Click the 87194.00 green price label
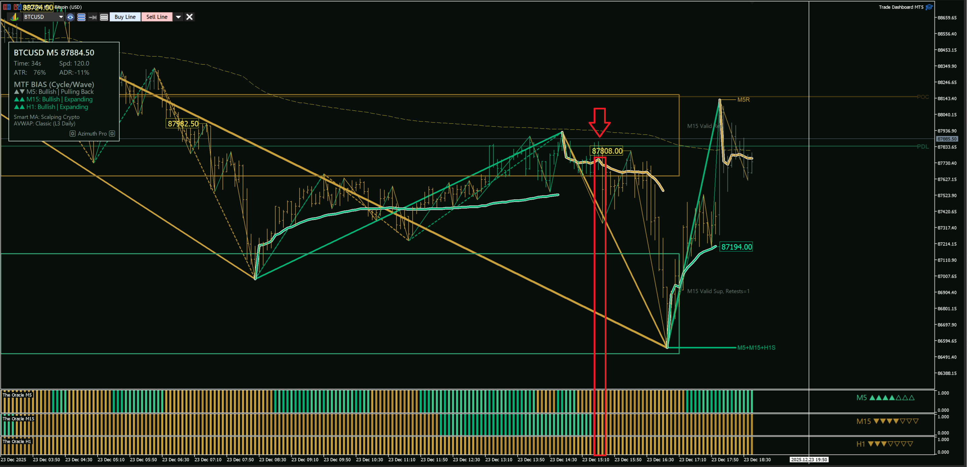Viewport: 980px width, 467px height. pos(736,246)
